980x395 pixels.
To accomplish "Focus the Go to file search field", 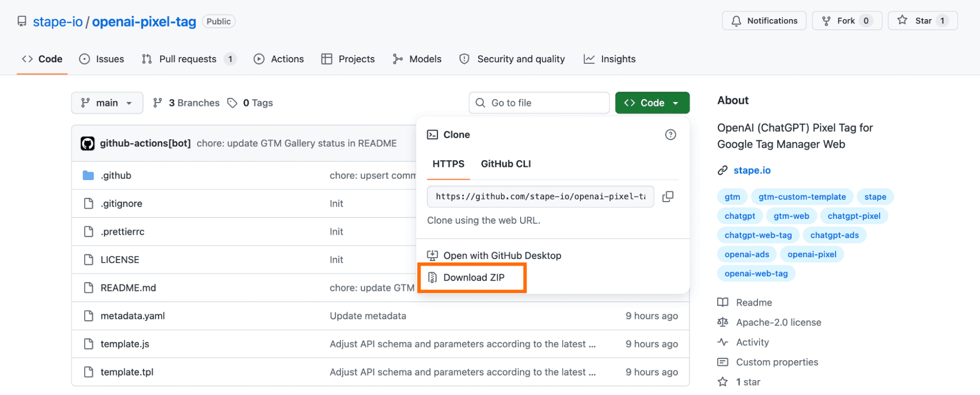I will pyautogui.click(x=539, y=103).
